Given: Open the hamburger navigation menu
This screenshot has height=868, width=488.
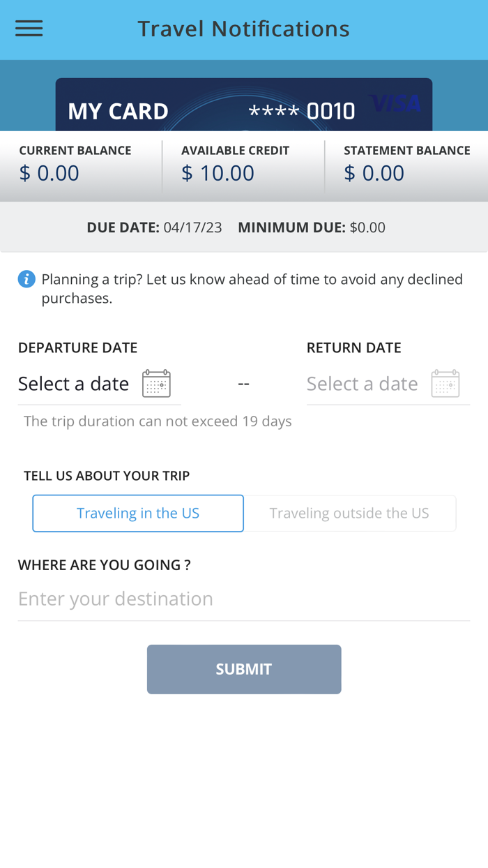Looking at the screenshot, I should pyautogui.click(x=29, y=28).
